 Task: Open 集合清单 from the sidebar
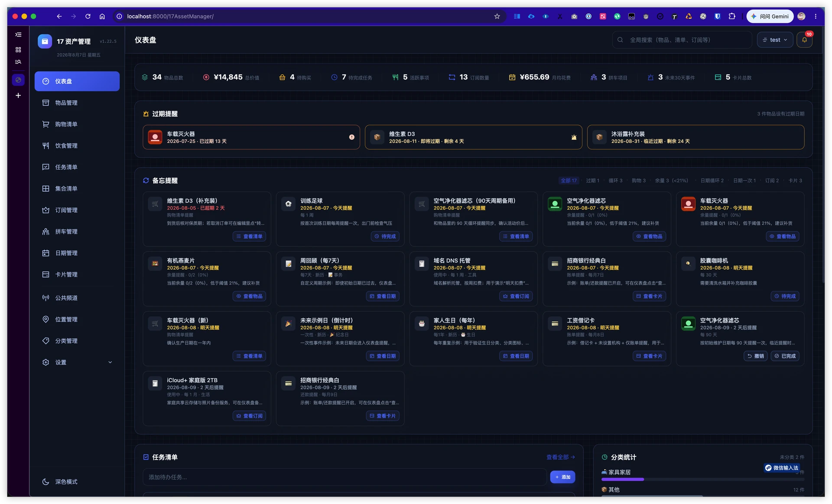point(77,189)
